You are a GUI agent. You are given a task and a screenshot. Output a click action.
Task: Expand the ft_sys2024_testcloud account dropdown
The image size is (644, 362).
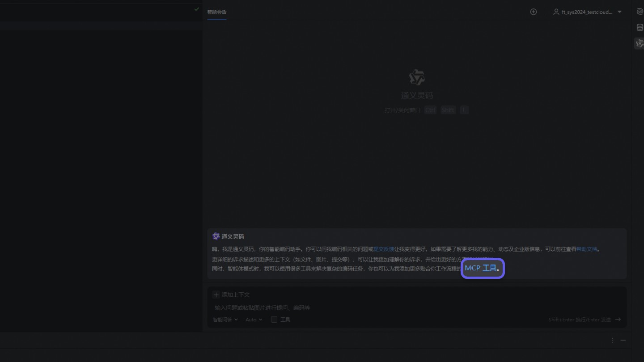(619, 12)
